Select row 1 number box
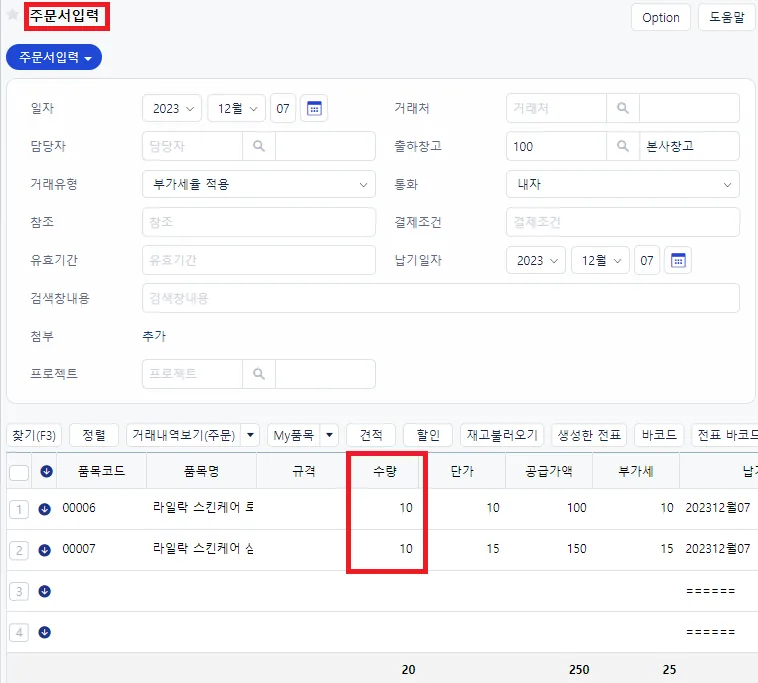This screenshot has width=758, height=683. pyautogui.click(x=19, y=509)
